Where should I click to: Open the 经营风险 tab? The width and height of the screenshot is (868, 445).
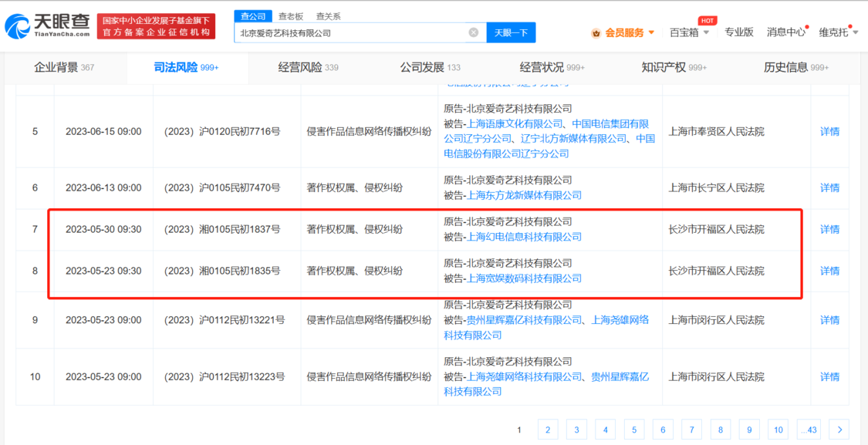click(x=309, y=68)
